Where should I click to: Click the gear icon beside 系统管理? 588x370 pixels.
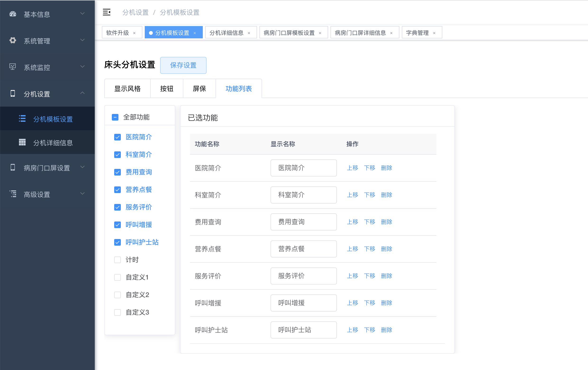pos(13,41)
